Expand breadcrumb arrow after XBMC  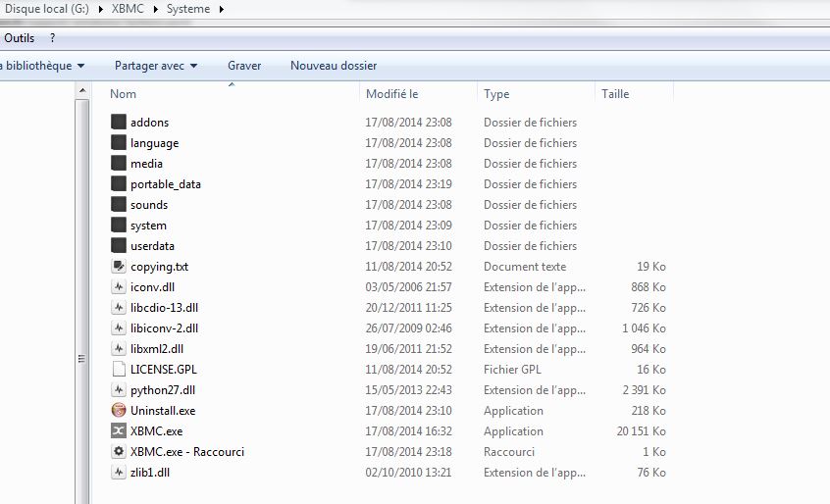click(156, 9)
